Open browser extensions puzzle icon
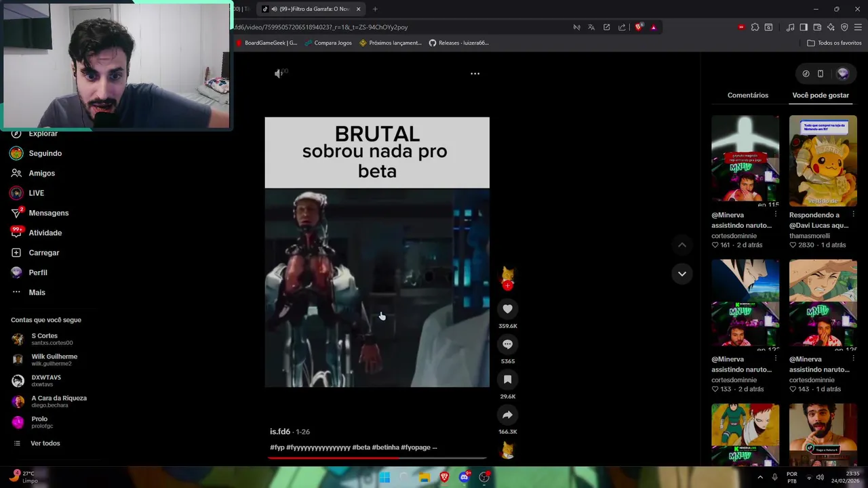The height and width of the screenshot is (488, 868). point(755,27)
